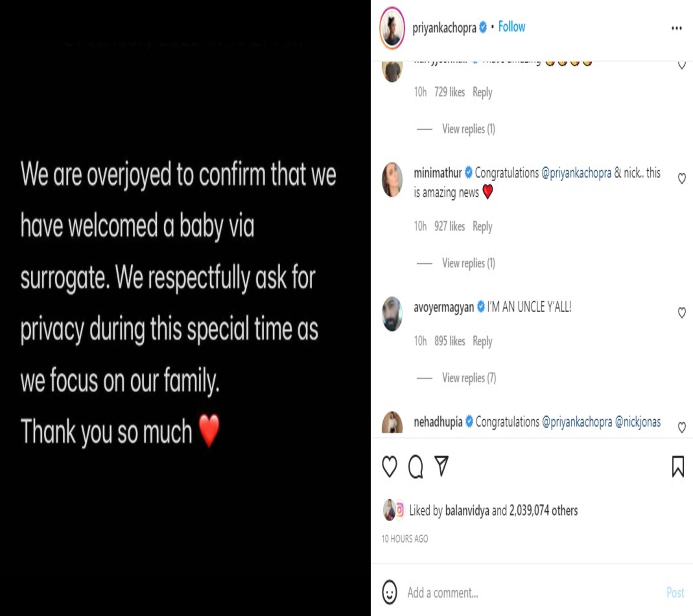
Task: Expand the seven replies under avoyermagyan
Action: coord(469,378)
